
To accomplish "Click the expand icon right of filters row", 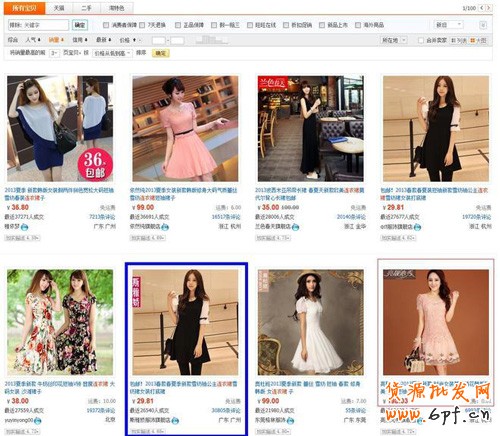I will tap(483, 25).
